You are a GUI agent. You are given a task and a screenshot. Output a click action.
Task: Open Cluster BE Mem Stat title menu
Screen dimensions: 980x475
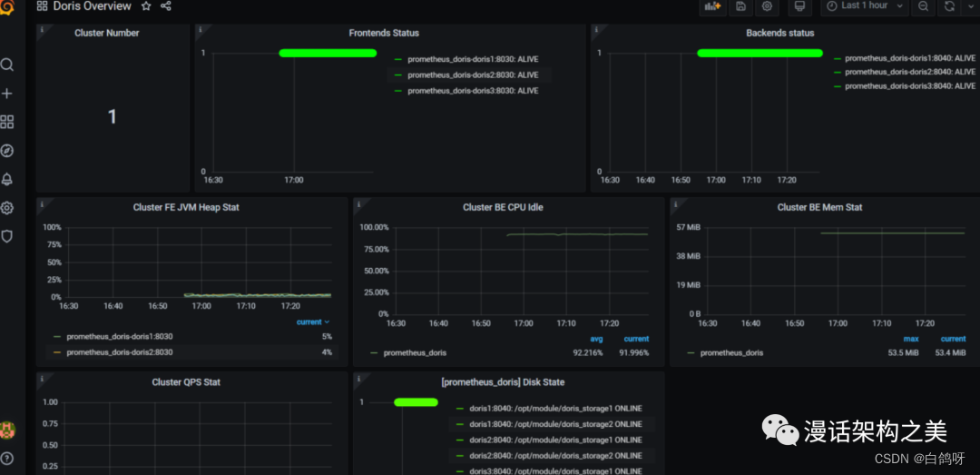pos(820,207)
